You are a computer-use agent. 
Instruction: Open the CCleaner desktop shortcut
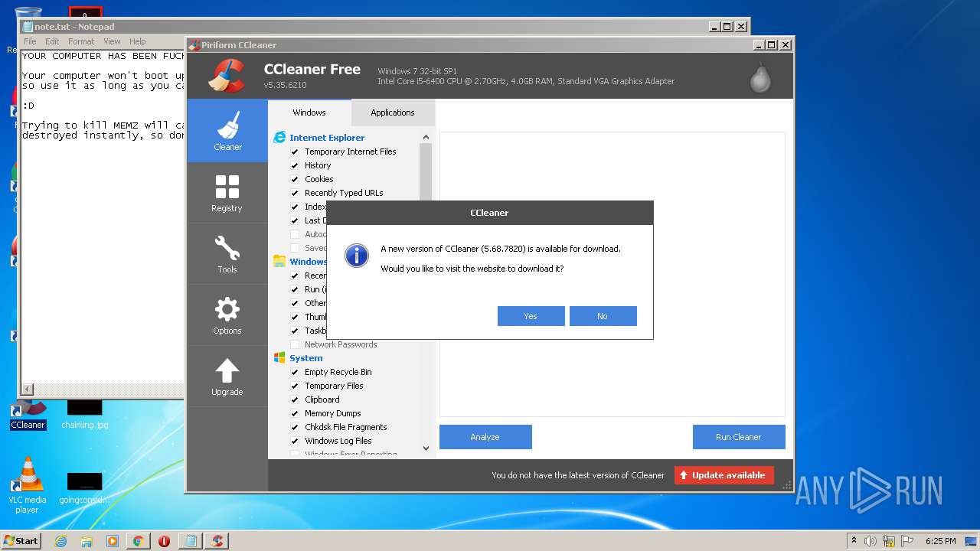(x=28, y=415)
